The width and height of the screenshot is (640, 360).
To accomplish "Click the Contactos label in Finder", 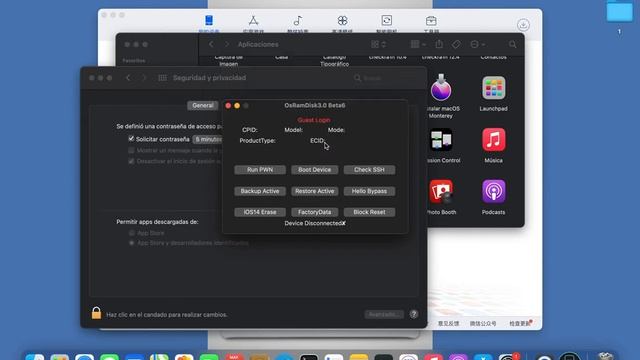I will click(x=493, y=57).
